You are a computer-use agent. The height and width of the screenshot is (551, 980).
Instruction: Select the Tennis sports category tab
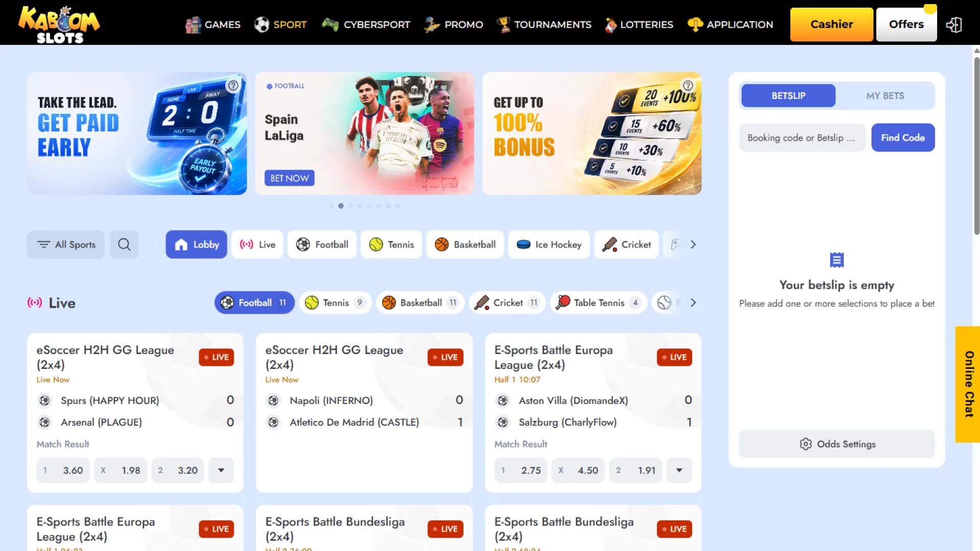[x=391, y=244]
